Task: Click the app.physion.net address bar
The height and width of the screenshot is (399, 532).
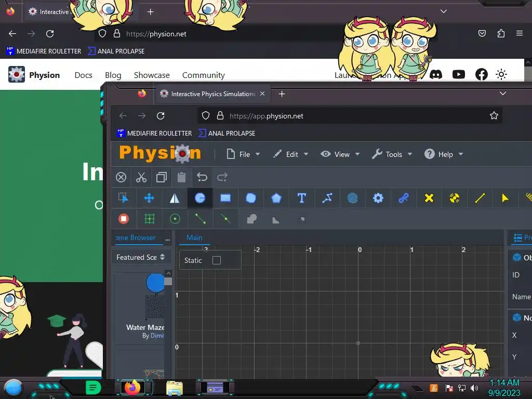Action: (350, 116)
